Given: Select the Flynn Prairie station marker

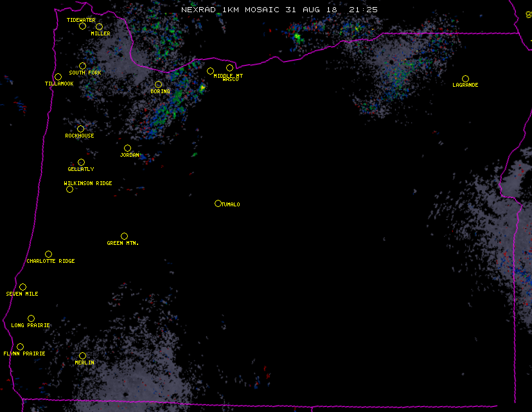Looking at the screenshot, I should click(20, 347).
